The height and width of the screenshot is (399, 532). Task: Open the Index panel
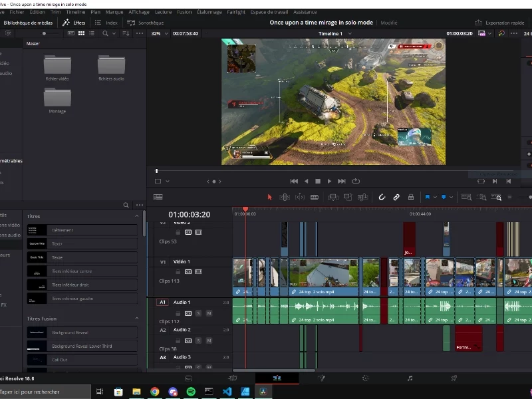(x=106, y=23)
